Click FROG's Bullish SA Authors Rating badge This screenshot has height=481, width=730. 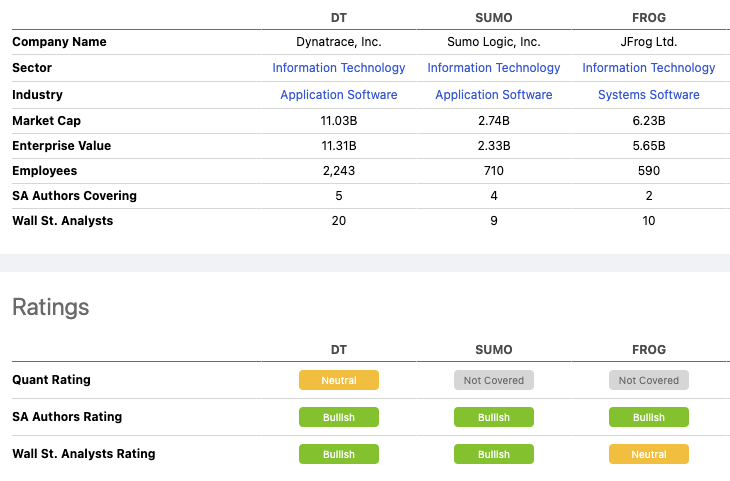point(649,417)
